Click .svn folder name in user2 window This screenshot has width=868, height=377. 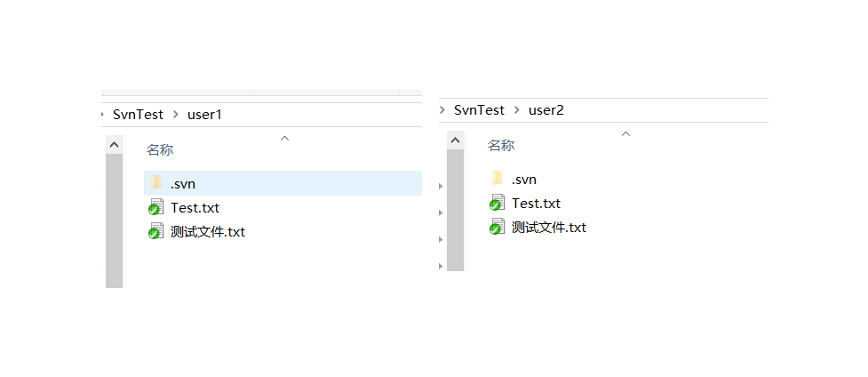[x=523, y=179]
